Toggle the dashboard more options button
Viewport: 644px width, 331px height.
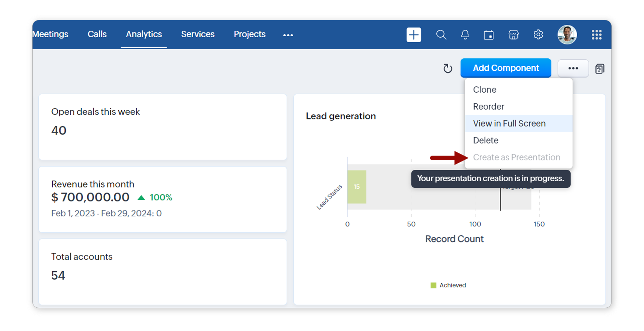(x=573, y=68)
